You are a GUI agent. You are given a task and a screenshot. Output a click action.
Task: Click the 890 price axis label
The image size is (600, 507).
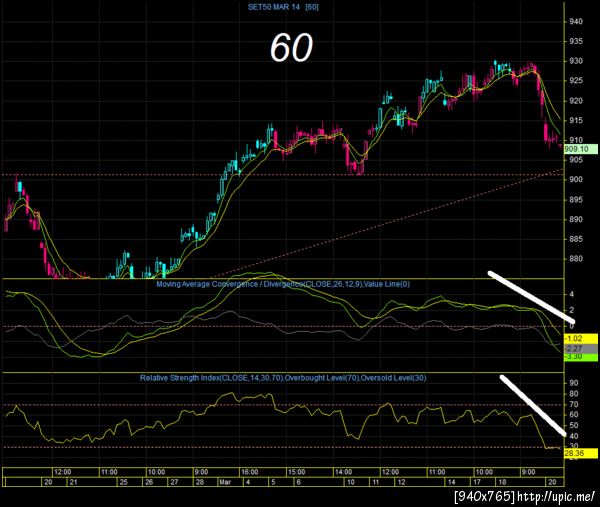click(576, 219)
